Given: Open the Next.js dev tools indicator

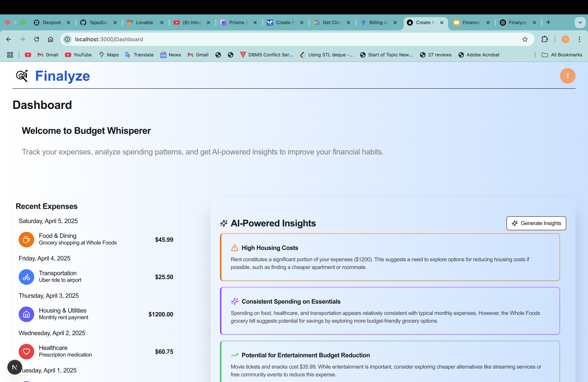Looking at the screenshot, I should click(15, 367).
